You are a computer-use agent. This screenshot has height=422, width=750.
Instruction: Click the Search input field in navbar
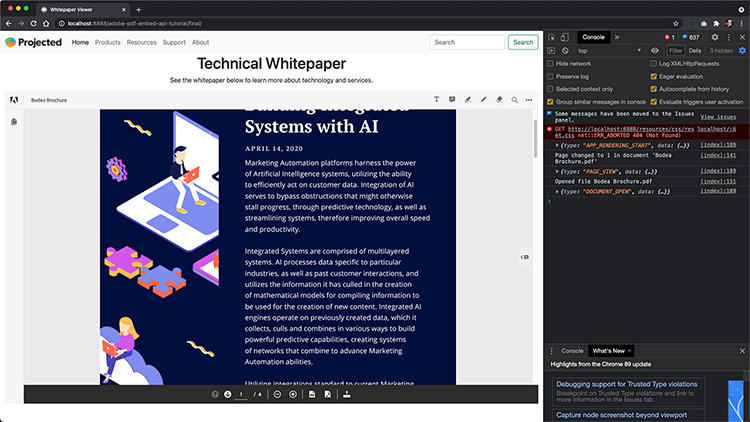(x=467, y=43)
